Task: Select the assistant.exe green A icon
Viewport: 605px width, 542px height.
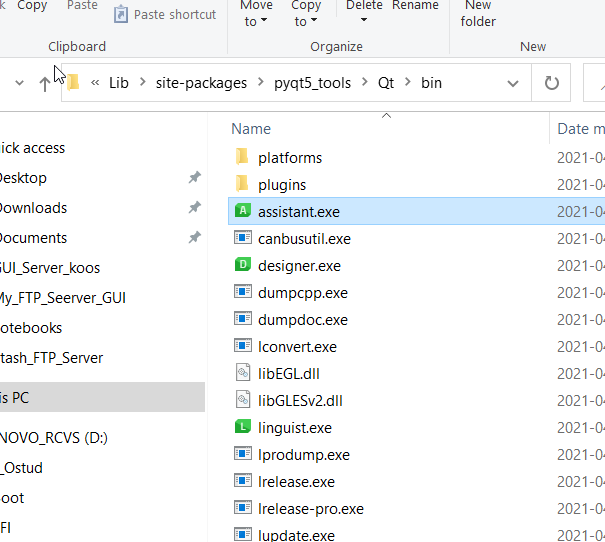Action: [243, 211]
